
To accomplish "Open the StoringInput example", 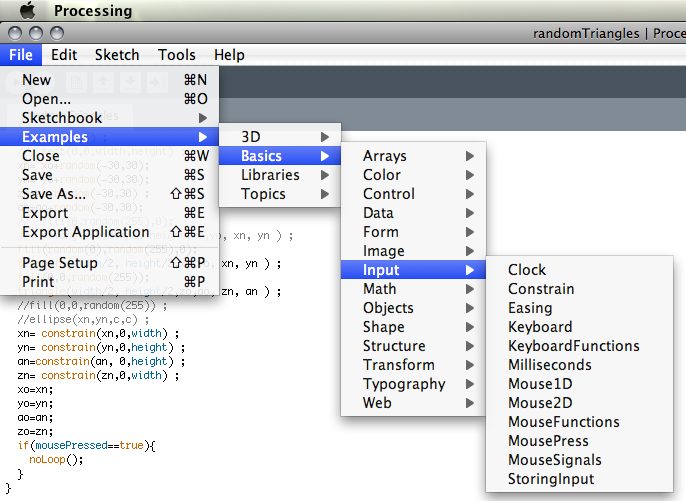I will [580, 479].
